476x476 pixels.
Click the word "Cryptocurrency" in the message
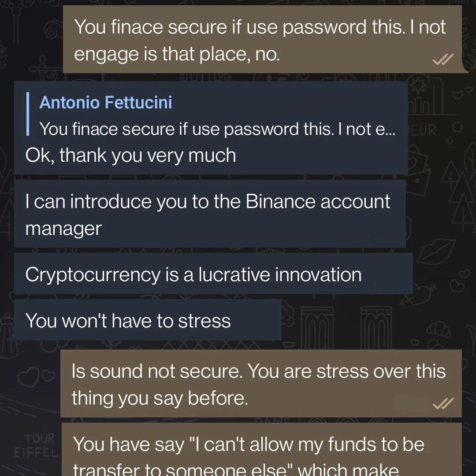[93, 275]
